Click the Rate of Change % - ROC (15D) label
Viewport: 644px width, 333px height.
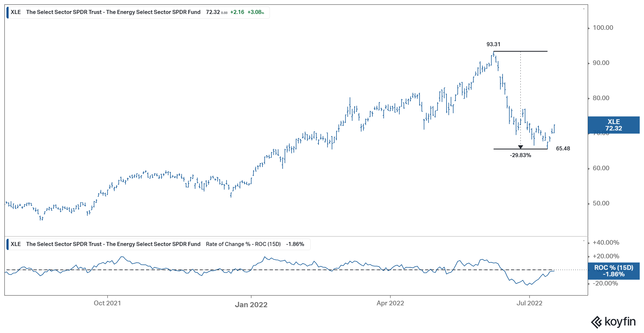click(x=243, y=244)
